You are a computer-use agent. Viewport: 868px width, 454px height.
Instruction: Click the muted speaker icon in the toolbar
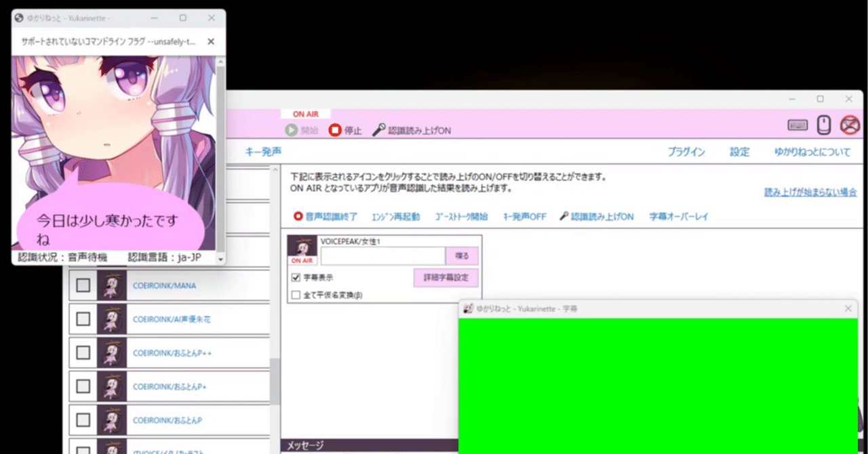[x=848, y=125]
